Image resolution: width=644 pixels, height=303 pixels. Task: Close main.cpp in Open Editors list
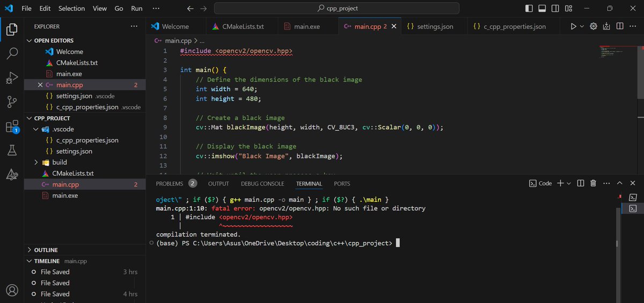(x=40, y=85)
